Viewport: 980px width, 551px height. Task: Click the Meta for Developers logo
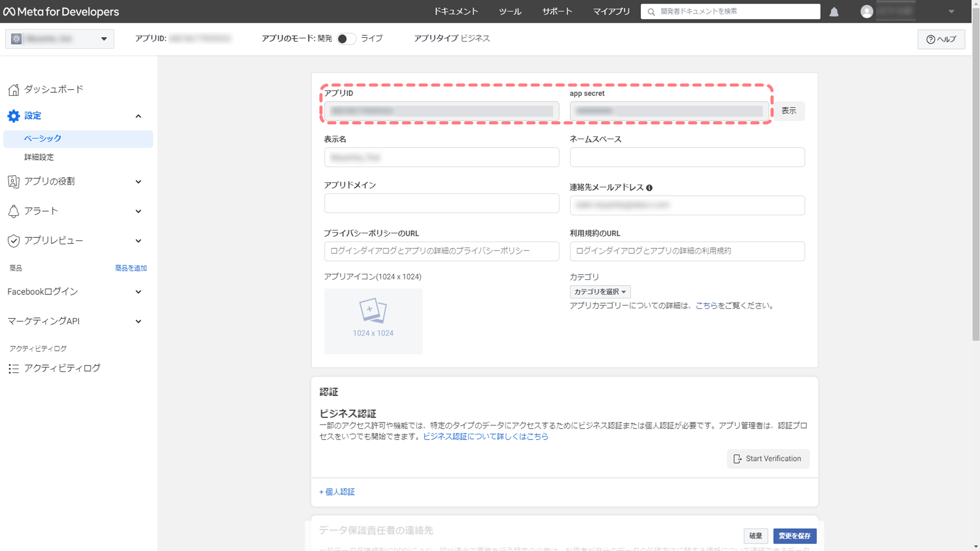(61, 11)
